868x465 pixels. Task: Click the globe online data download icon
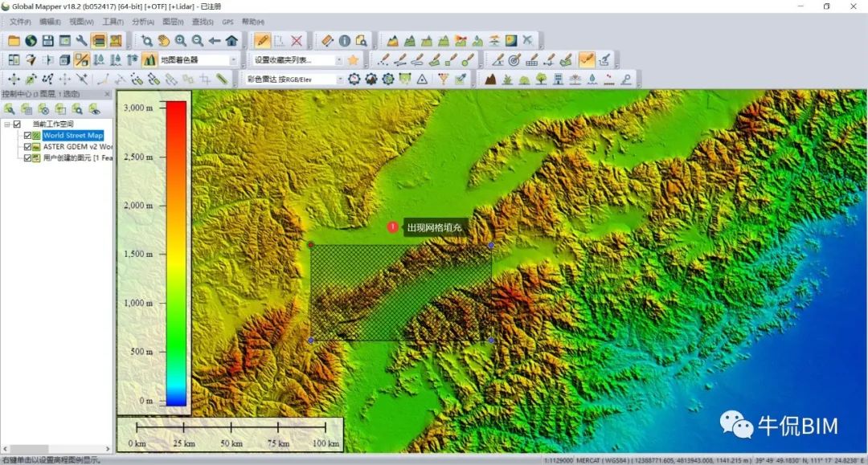tap(31, 40)
